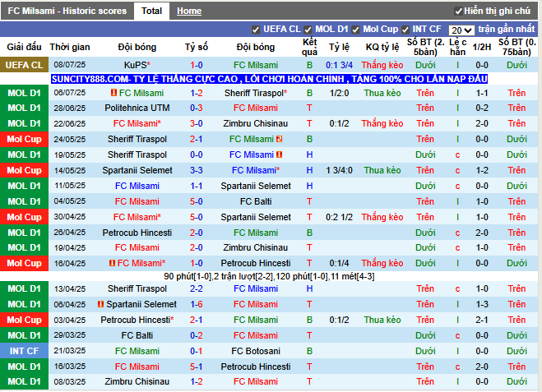The height and width of the screenshot is (392, 542).
Task: Click the red card icon on the 16/04/25 row
Action: click(x=112, y=263)
